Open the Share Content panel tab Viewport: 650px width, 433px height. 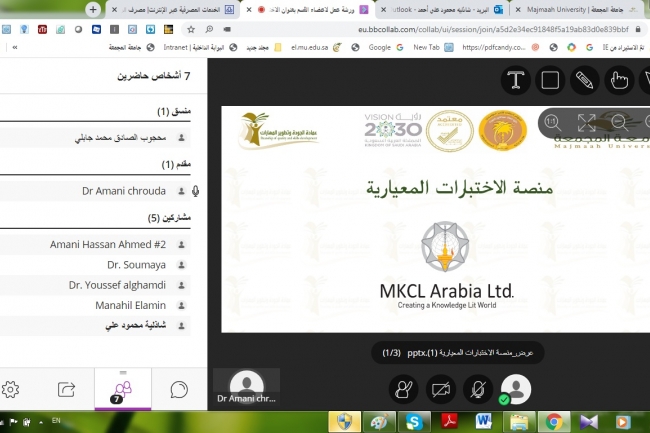coord(66,389)
